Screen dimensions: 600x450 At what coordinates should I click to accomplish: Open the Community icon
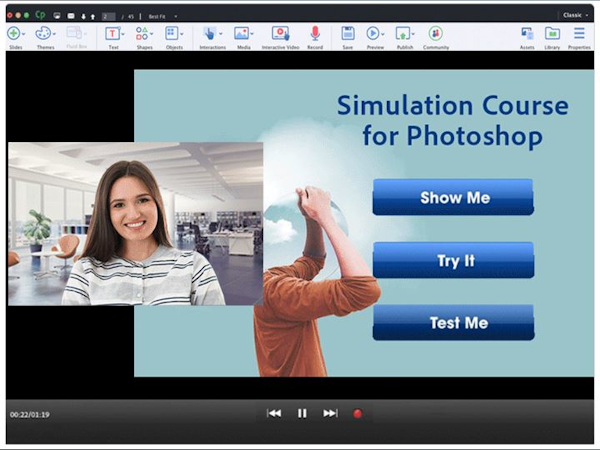(x=435, y=33)
